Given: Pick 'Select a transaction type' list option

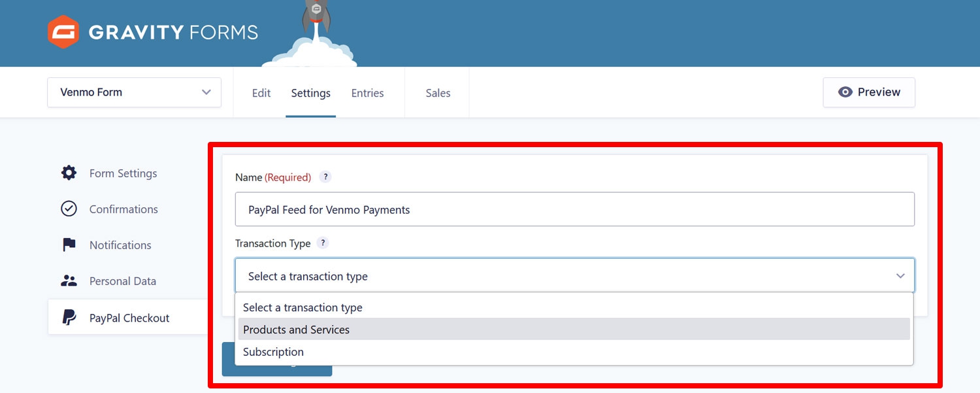Looking at the screenshot, I should [x=574, y=307].
